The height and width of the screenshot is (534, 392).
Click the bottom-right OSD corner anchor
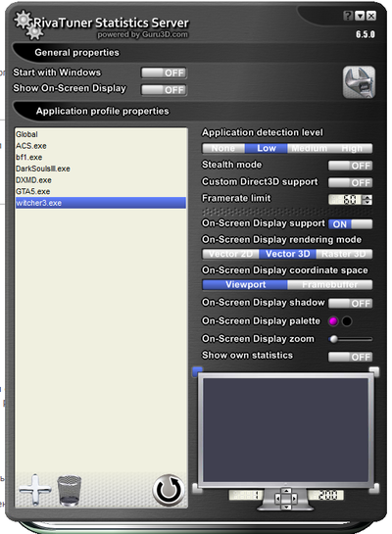(x=374, y=488)
